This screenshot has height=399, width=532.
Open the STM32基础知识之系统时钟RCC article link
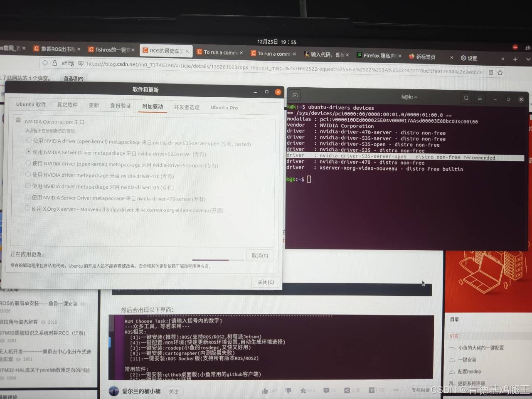pyautogui.click(x=43, y=333)
